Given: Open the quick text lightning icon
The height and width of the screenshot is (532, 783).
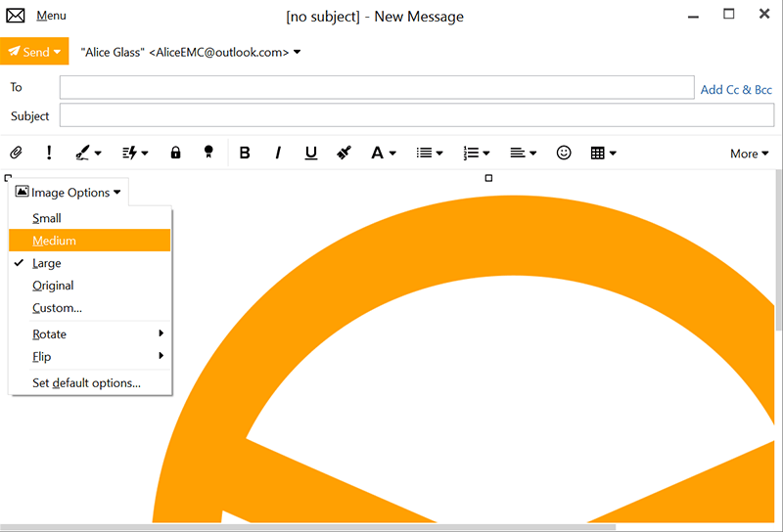Looking at the screenshot, I should point(130,153).
